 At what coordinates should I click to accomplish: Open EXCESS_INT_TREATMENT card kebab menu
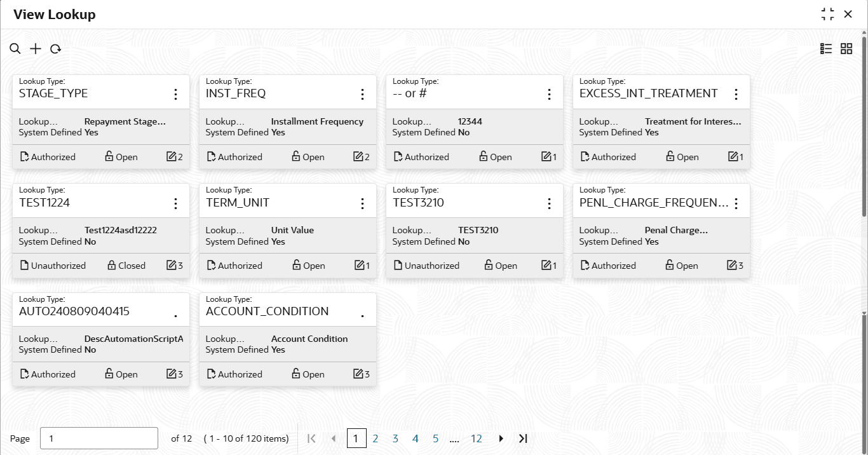(736, 95)
